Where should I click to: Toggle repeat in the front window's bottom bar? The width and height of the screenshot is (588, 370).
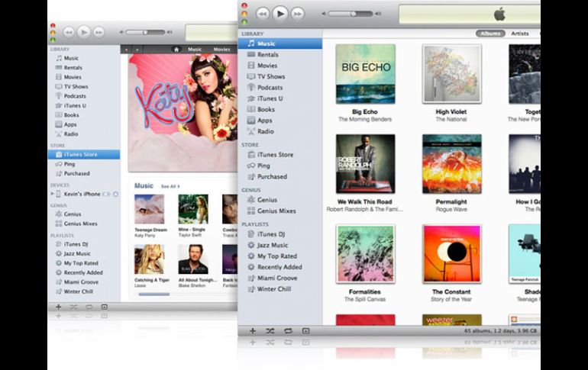288,331
